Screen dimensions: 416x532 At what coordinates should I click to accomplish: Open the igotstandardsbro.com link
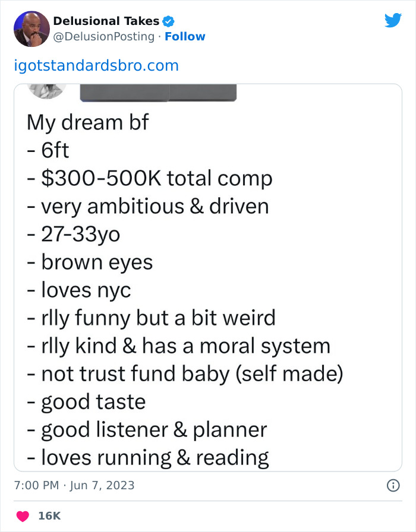(96, 65)
